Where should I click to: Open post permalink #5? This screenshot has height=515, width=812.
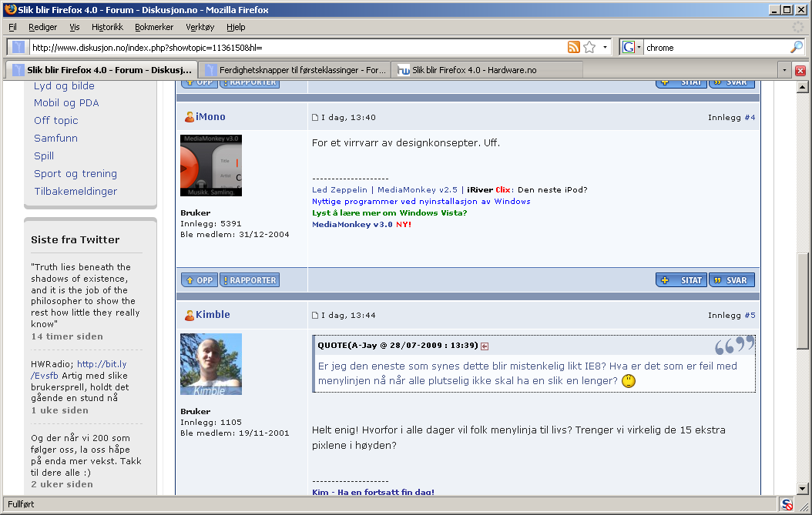click(750, 315)
